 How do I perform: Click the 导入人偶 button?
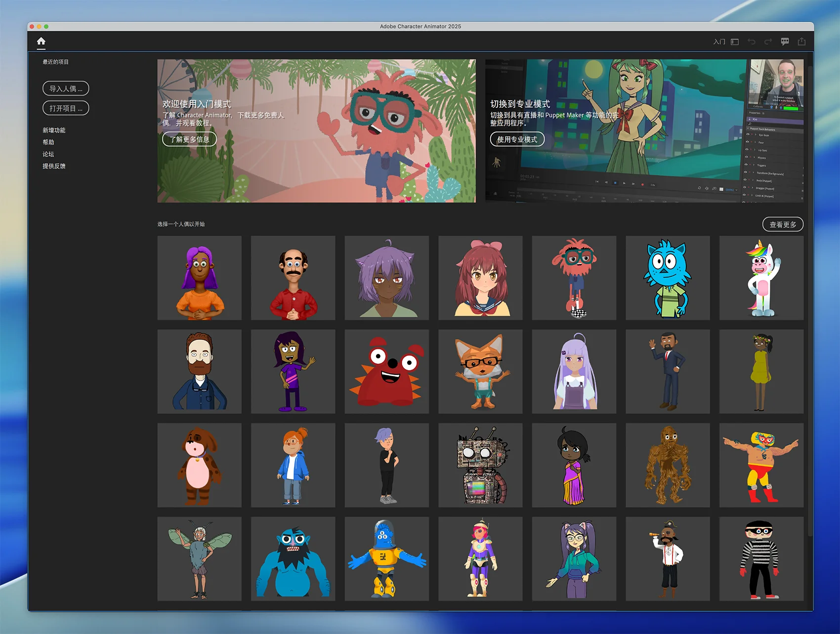tap(66, 88)
